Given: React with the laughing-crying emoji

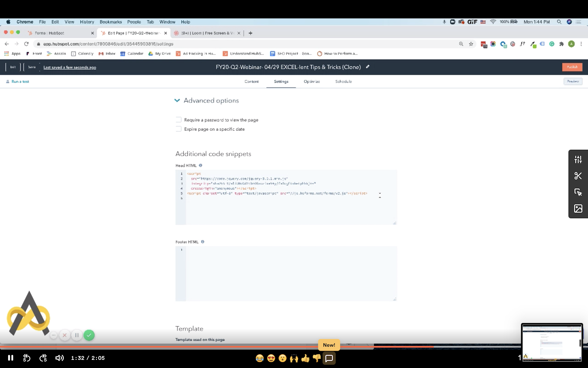Looking at the screenshot, I should coord(259,358).
